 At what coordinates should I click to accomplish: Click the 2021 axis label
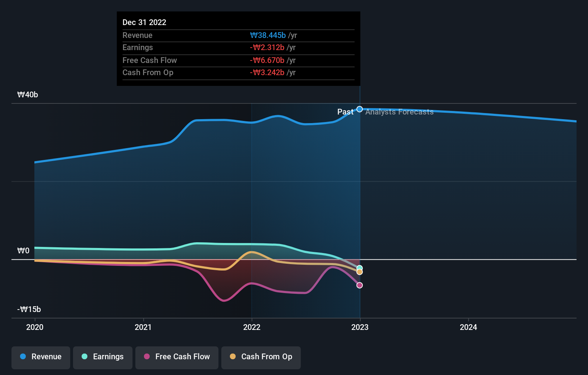click(x=143, y=327)
